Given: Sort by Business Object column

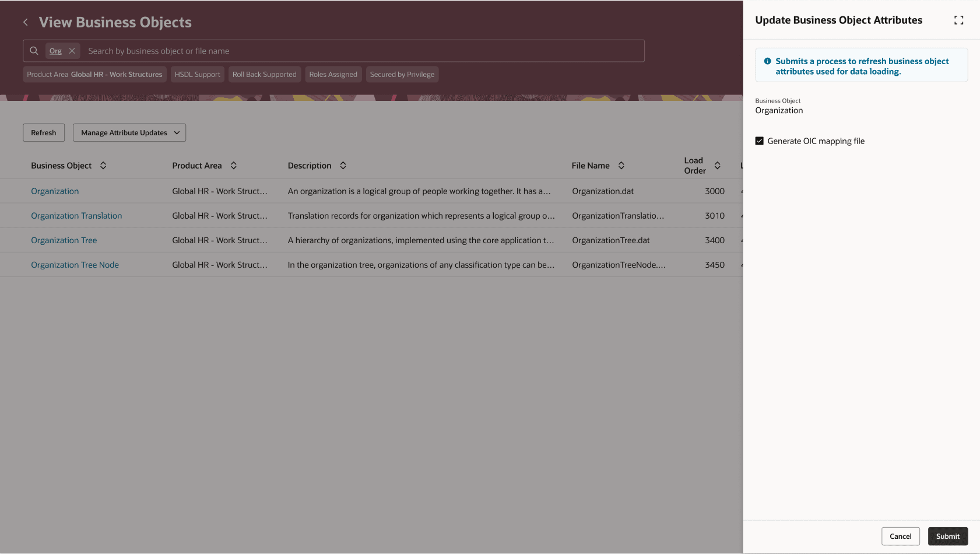Looking at the screenshot, I should coord(103,166).
